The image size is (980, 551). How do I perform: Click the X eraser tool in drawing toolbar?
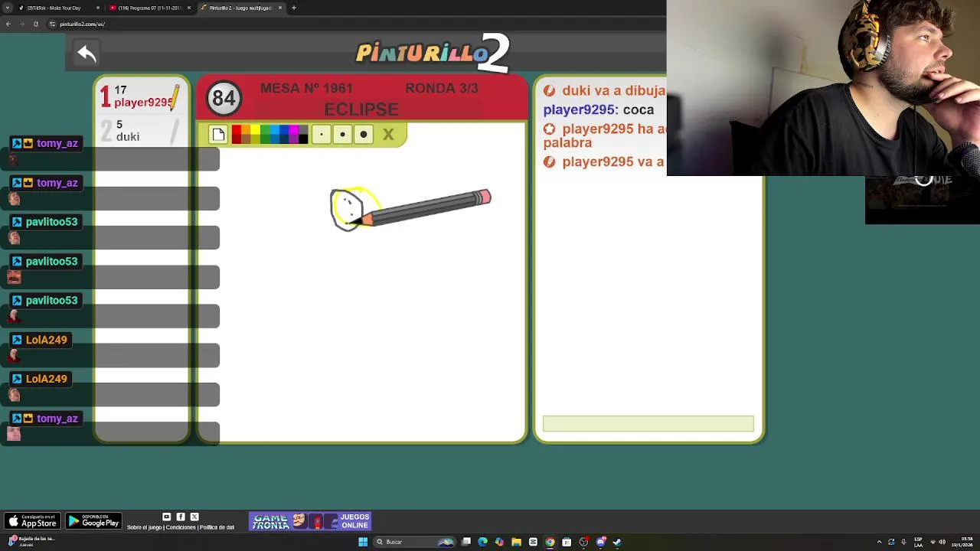point(388,135)
